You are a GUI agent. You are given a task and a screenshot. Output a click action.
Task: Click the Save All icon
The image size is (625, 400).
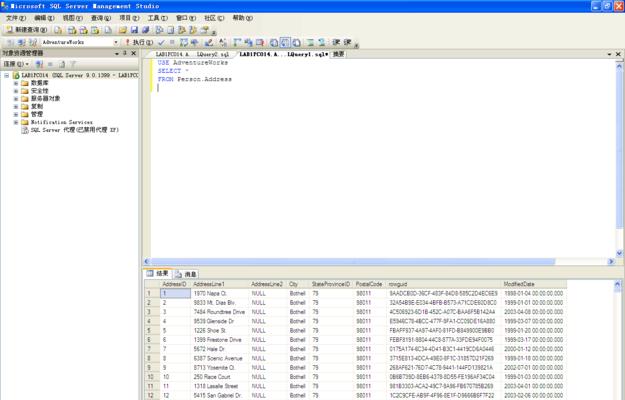[145, 30]
